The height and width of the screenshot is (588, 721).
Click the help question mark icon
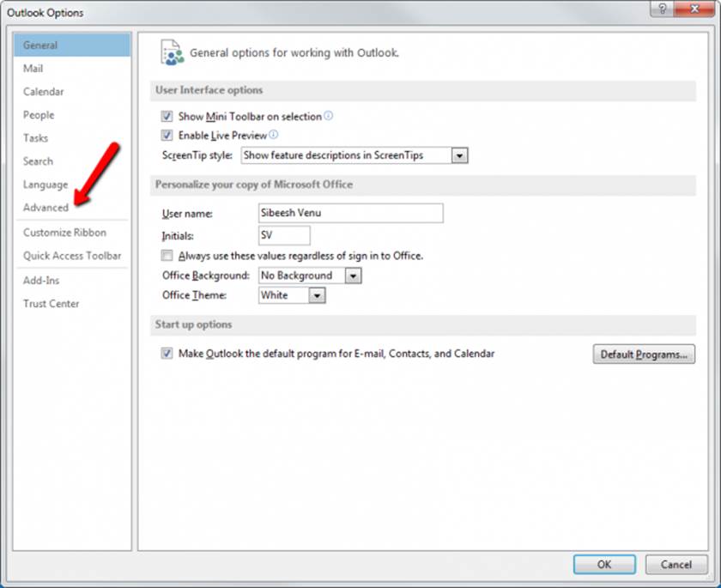[x=662, y=9]
